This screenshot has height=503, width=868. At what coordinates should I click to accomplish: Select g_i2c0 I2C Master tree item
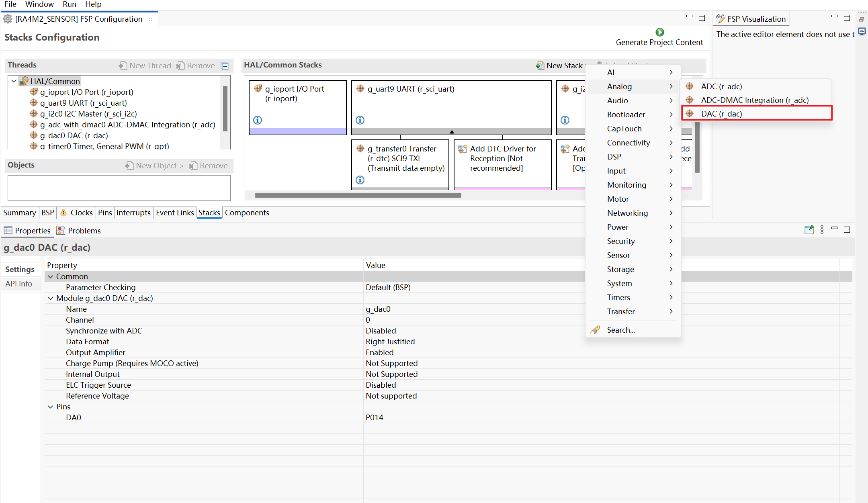pyautogui.click(x=88, y=114)
